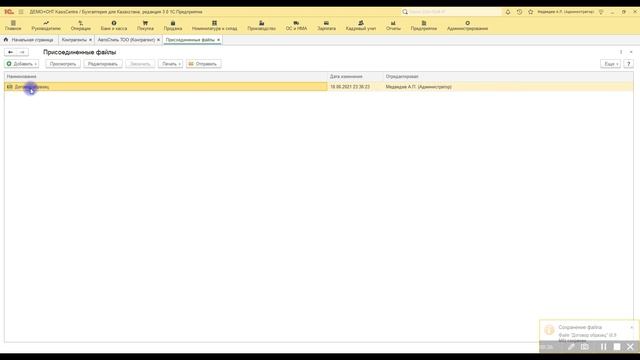Pause the screen recording

tap(603, 347)
